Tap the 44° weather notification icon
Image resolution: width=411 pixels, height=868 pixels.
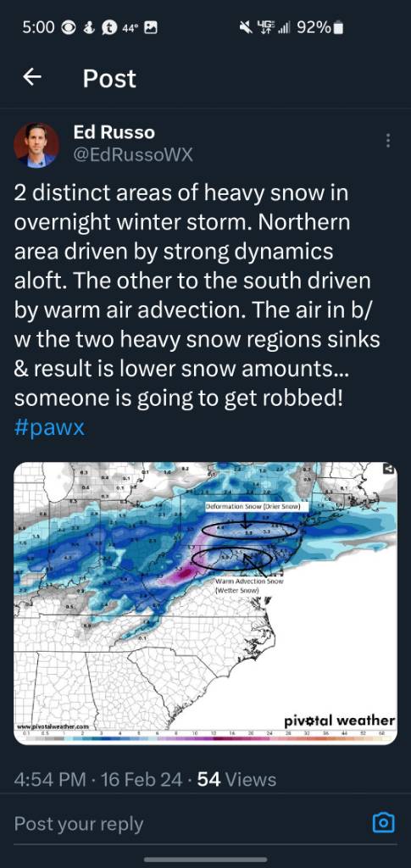click(x=130, y=28)
